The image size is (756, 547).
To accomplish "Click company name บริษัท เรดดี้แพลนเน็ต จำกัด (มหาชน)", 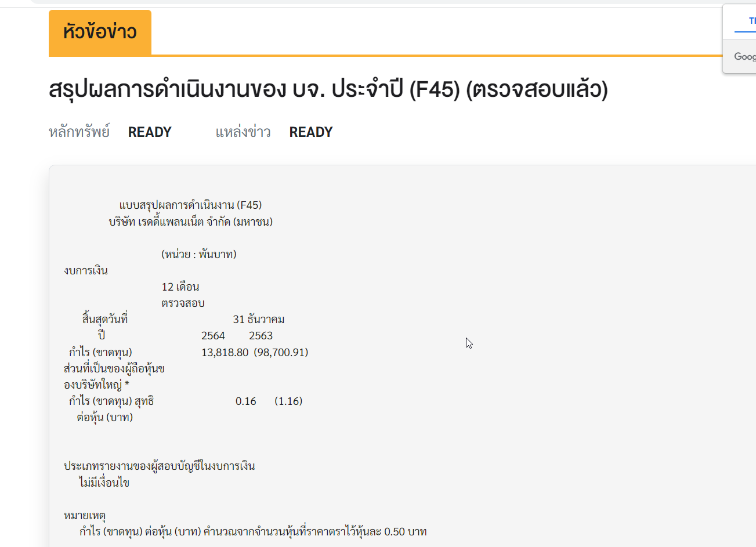I will point(191,222).
